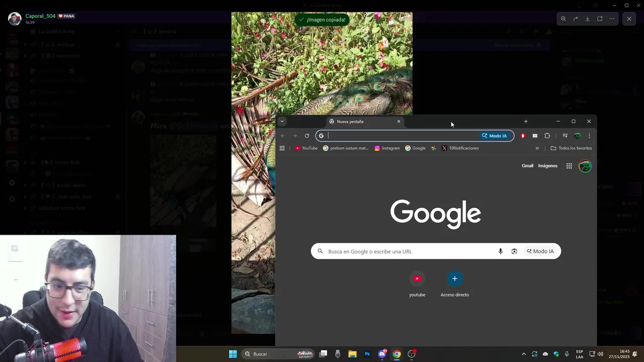Open Todos los favoritos folder
Screen dimensions: 644x362
(571, 148)
